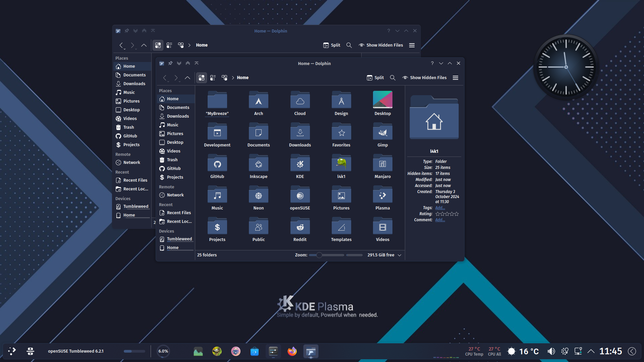Open the Development folder
Screen dimensions: 644x362
tap(217, 135)
